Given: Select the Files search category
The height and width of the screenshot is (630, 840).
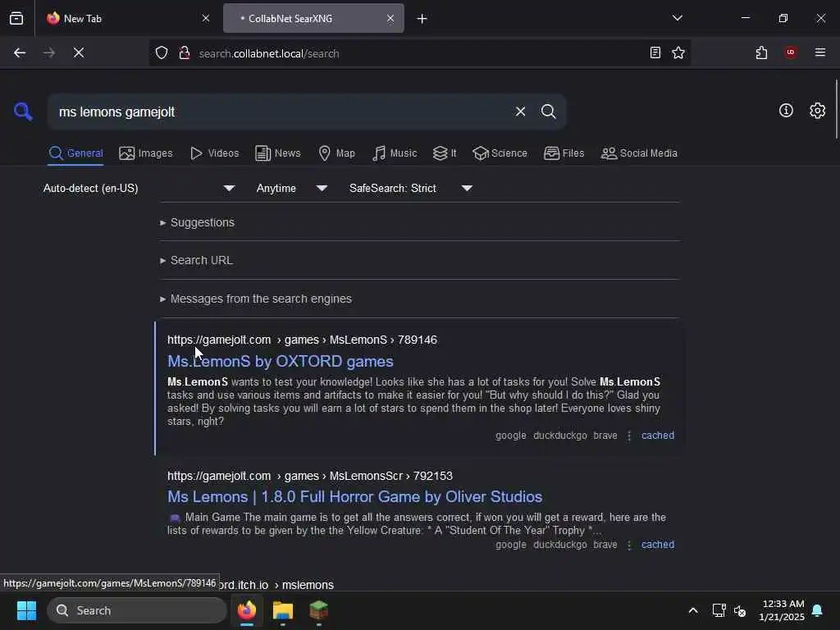Looking at the screenshot, I should coord(564,153).
